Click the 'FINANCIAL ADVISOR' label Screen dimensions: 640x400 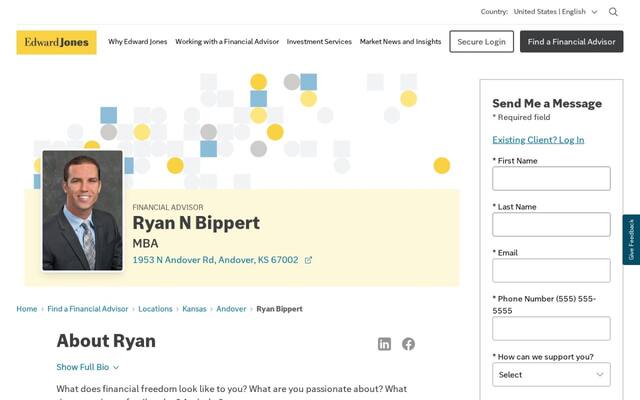[x=168, y=207]
